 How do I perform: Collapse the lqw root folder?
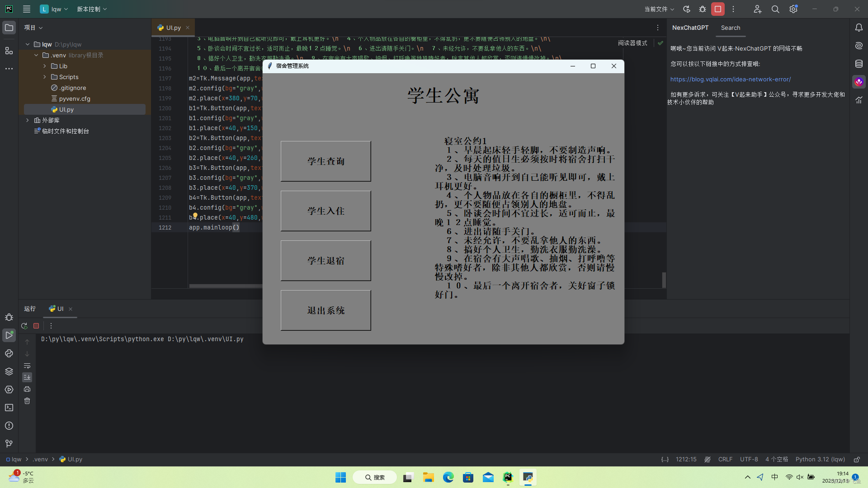click(x=28, y=44)
